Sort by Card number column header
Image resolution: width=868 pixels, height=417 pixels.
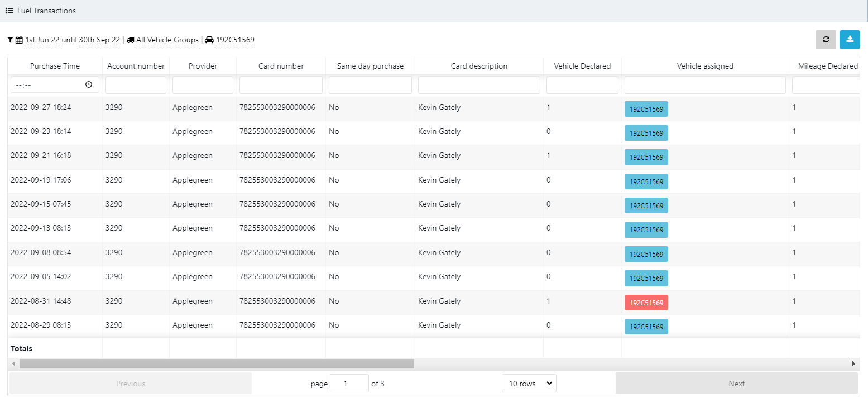[281, 66]
